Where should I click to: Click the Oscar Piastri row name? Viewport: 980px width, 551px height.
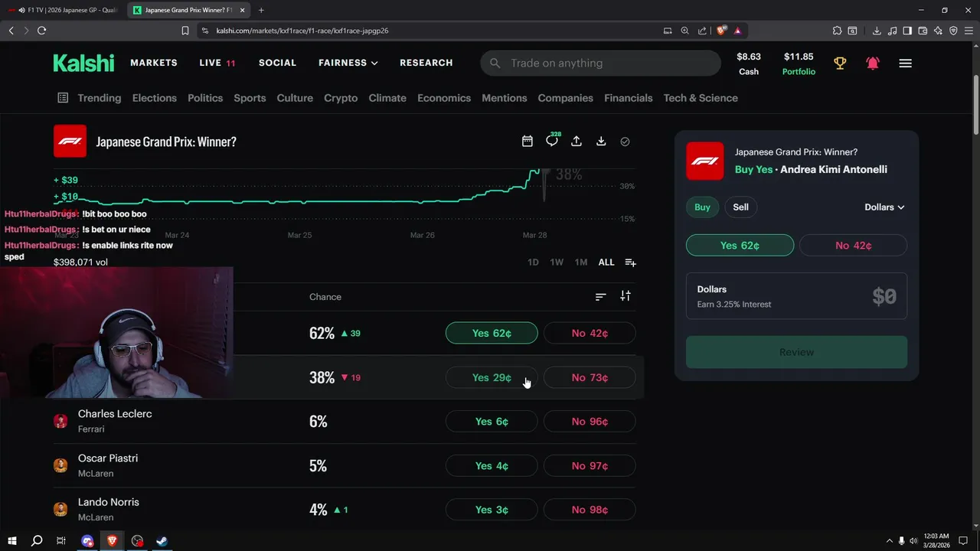pos(108,458)
